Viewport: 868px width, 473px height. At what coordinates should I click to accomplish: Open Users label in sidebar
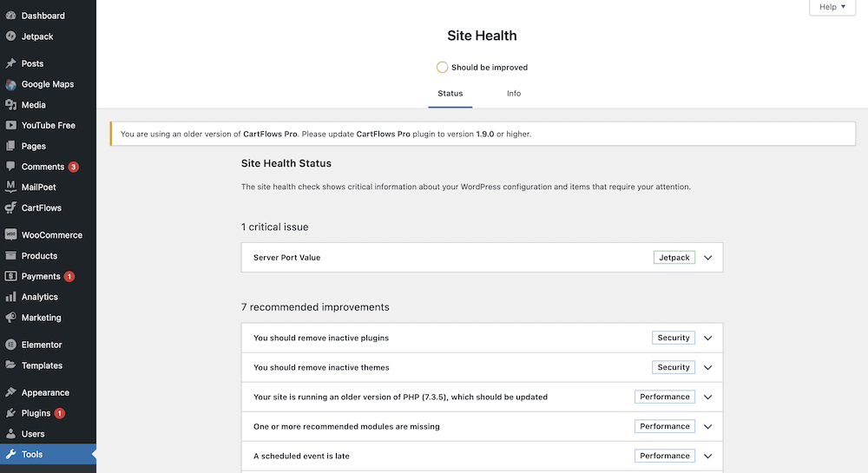point(33,434)
